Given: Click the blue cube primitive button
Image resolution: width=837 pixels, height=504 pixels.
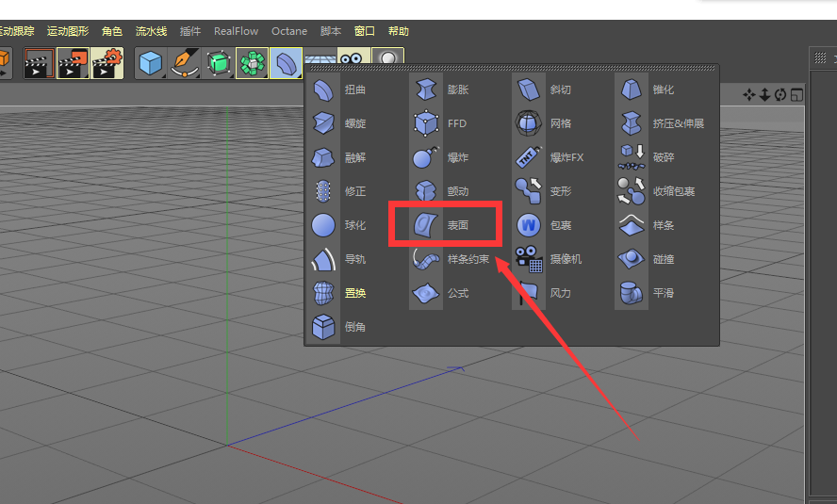Looking at the screenshot, I should (151, 63).
